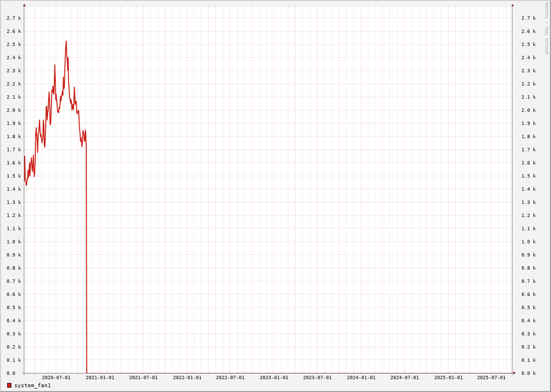Click the highest peak of the red line
This screenshot has width=551, height=392.
click(x=66, y=41)
